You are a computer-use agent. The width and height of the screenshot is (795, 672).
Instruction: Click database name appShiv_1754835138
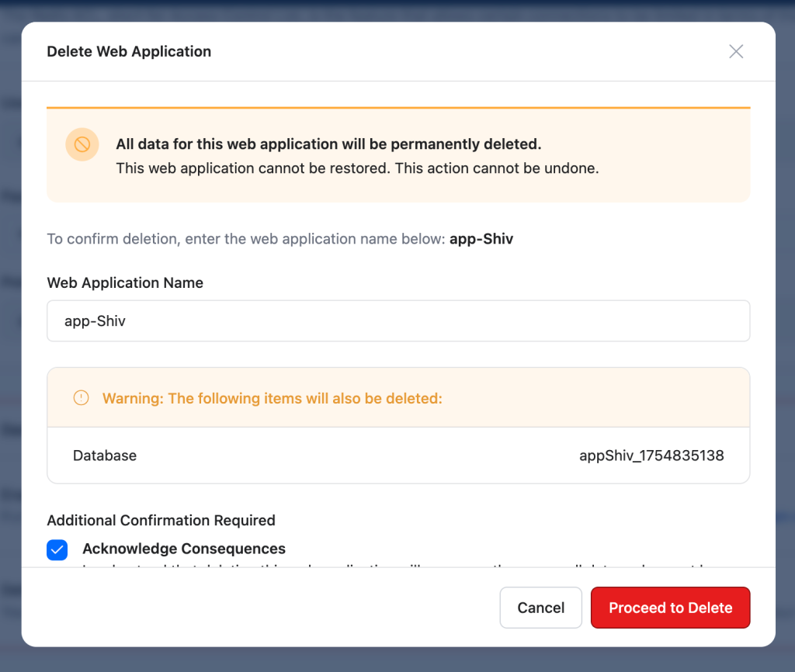point(651,456)
